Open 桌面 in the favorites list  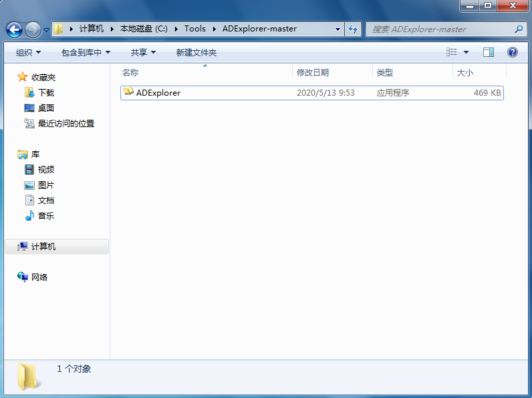[46, 108]
